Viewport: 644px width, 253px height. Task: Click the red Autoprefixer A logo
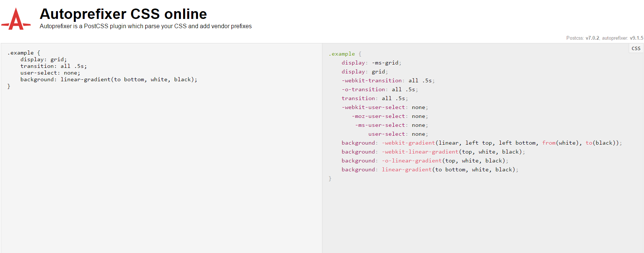click(x=16, y=19)
